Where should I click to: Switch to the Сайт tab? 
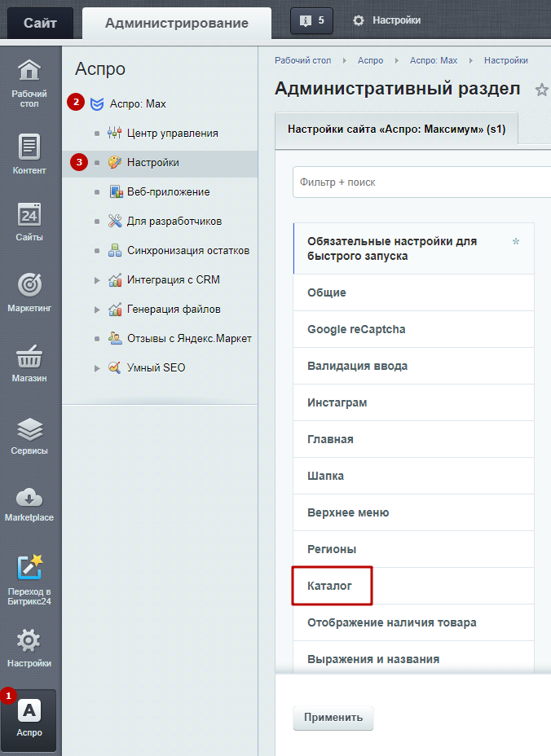coord(40,23)
